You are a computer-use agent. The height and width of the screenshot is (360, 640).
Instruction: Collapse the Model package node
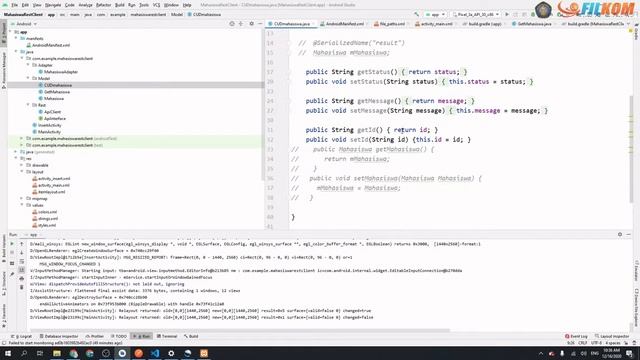(x=29, y=78)
